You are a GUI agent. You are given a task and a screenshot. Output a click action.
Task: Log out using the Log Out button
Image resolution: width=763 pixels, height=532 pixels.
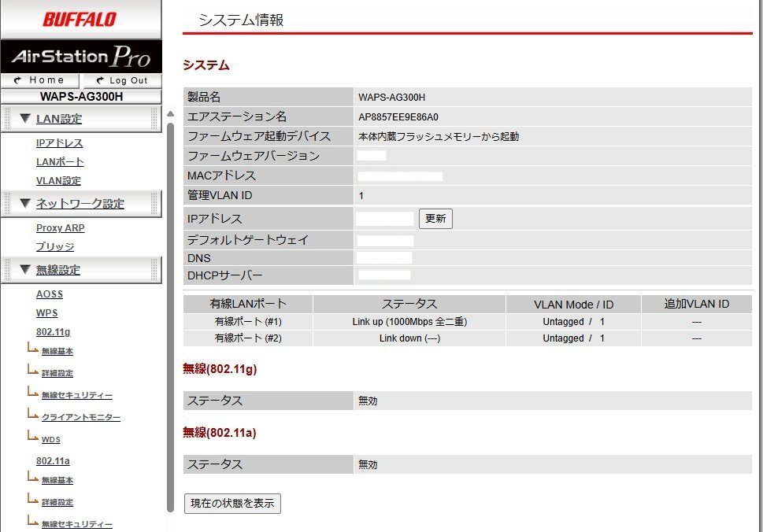tap(122, 80)
